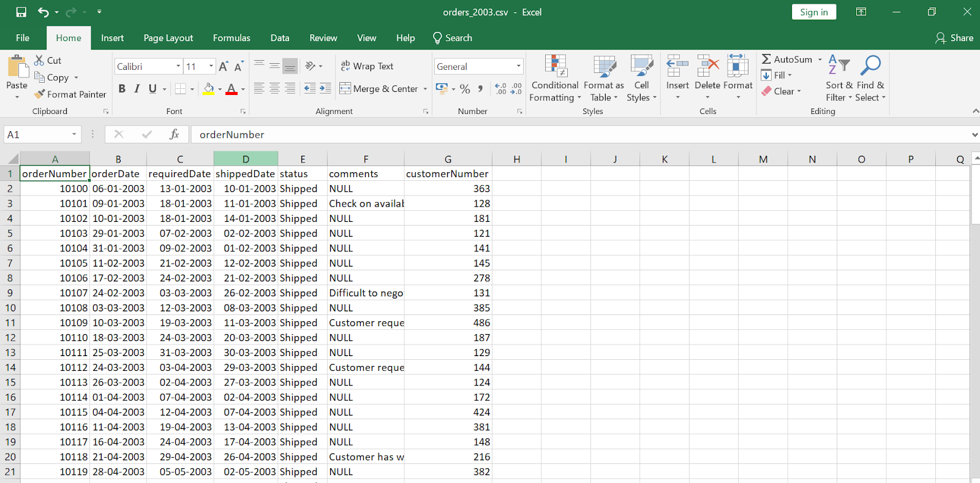
Task: Open the General number format dropdown
Action: point(518,66)
